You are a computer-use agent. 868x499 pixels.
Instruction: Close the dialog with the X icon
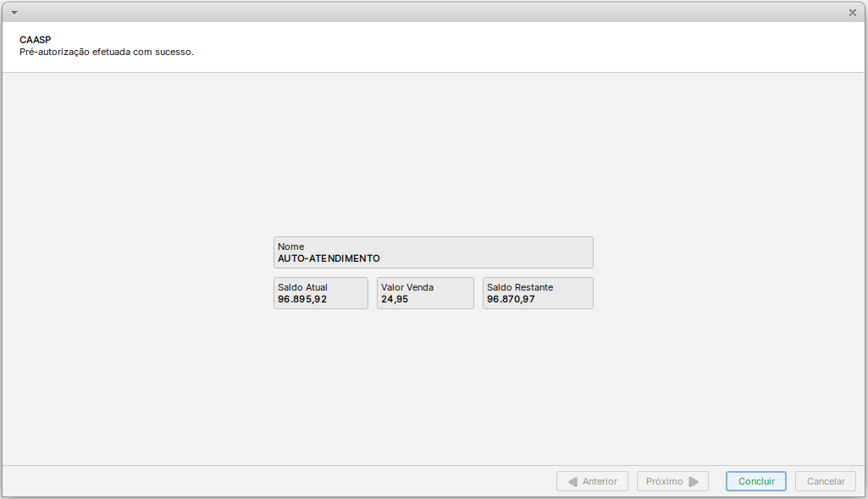tap(852, 13)
